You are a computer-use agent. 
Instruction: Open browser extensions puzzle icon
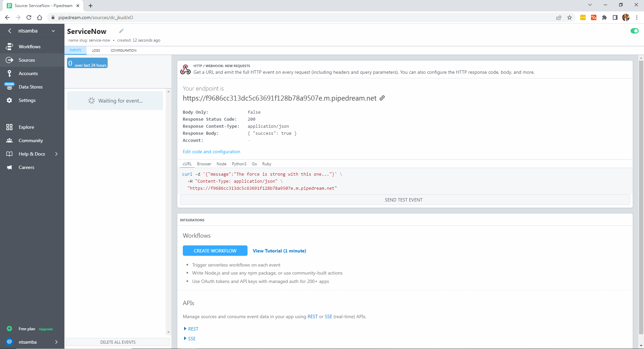click(x=604, y=17)
